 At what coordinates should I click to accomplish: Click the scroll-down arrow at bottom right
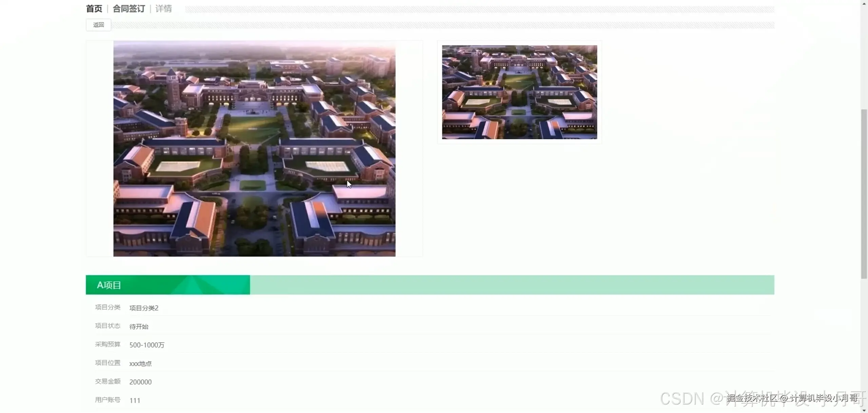864,410
